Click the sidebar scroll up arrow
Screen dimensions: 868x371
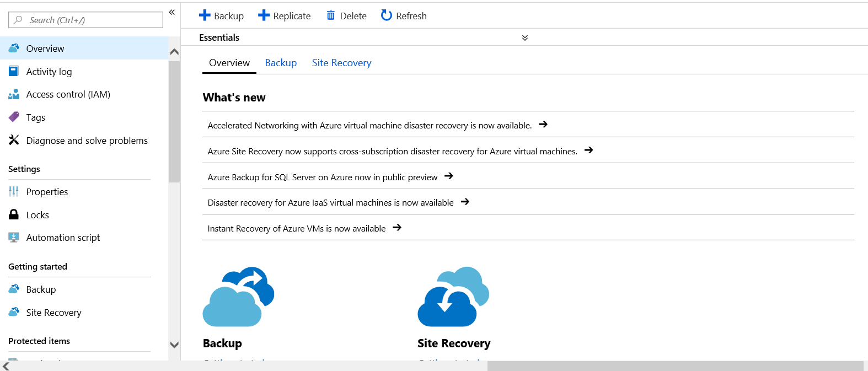click(x=174, y=52)
